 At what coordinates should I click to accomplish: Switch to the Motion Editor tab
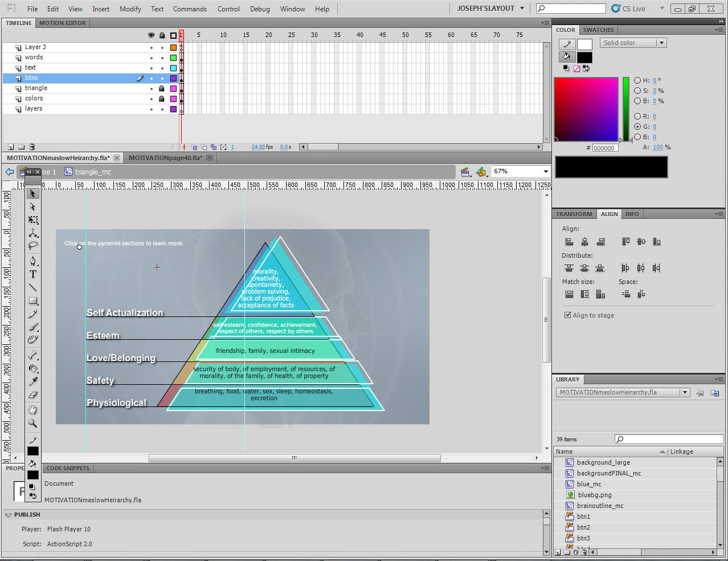pyautogui.click(x=63, y=23)
